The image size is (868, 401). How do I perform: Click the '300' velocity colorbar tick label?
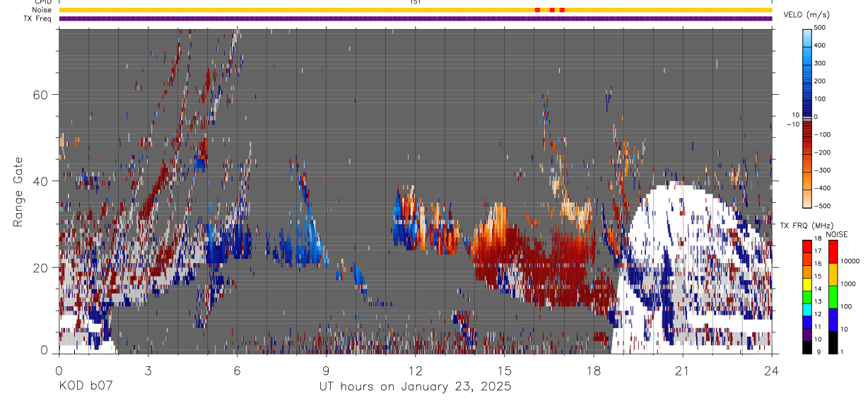tap(820, 63)
